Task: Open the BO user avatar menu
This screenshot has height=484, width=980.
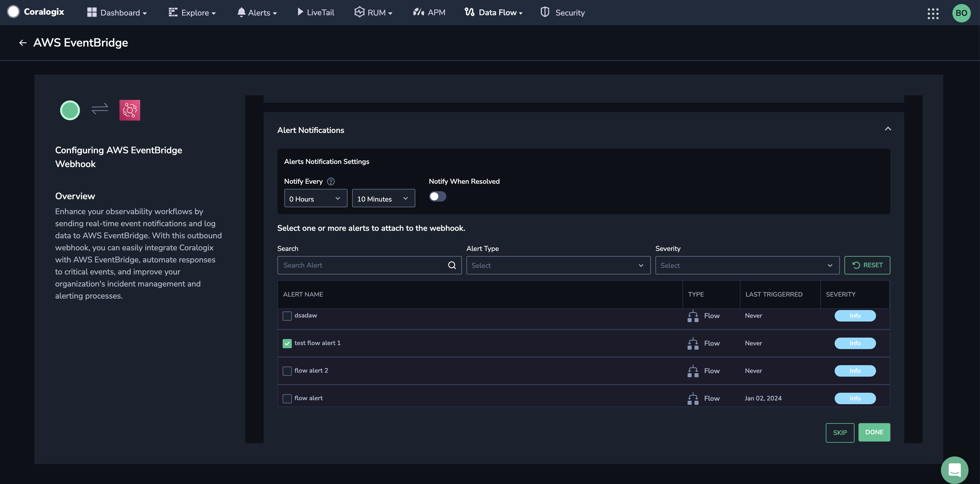Action: click(961, 13)
